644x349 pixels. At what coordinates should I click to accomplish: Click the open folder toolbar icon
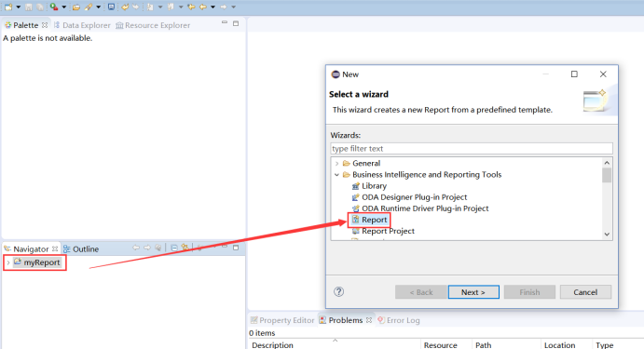tap(76, 7)
